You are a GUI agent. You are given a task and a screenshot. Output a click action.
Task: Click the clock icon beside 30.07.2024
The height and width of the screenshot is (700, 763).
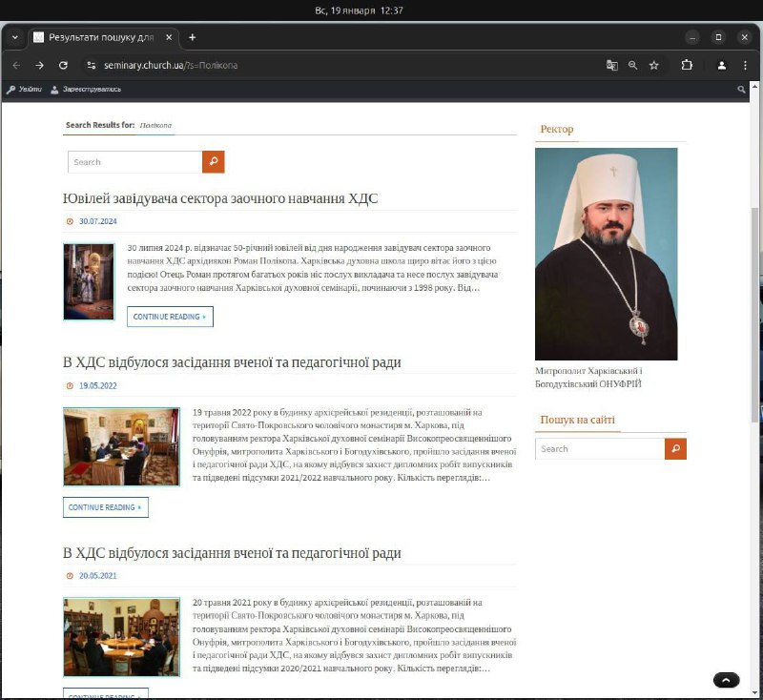70,221
